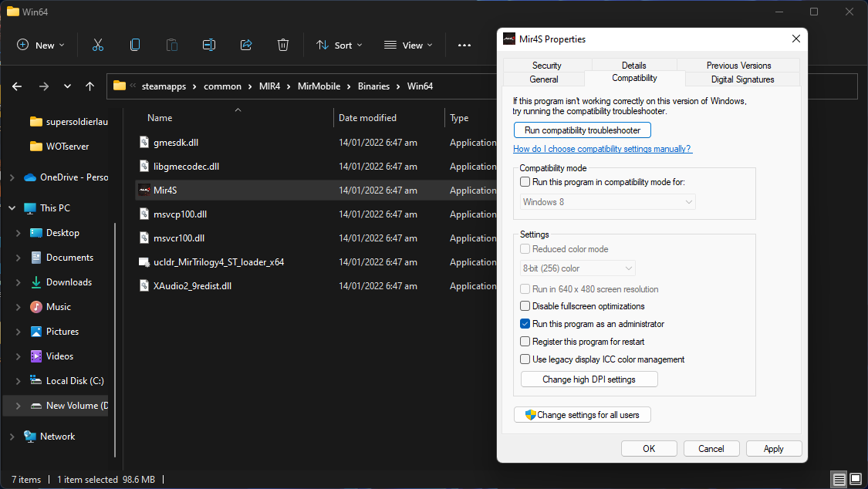Viewport: 868px width, 489px height.
Task: Open OneDrive in the navigation pane
Action: pos(73,177)
